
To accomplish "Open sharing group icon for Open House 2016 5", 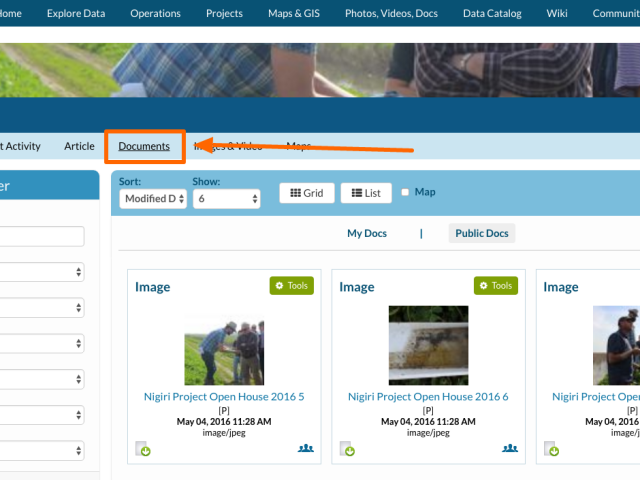I will coord(306,448).
